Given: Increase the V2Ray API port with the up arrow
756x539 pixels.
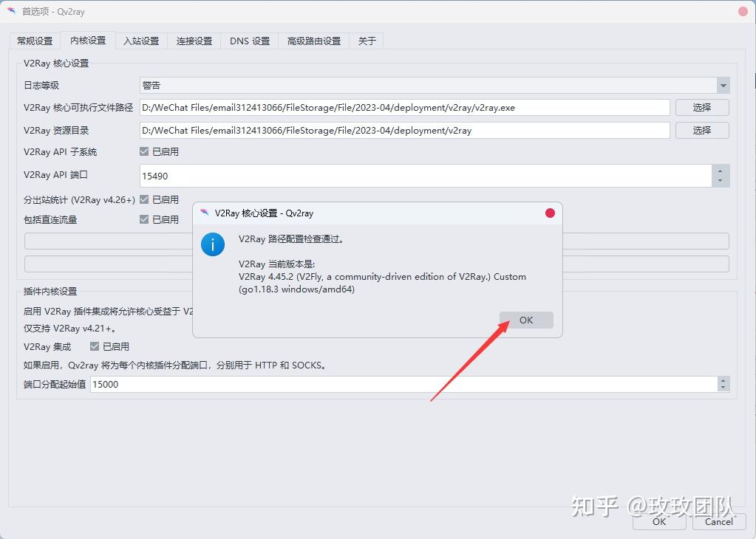Looking at the screenshot, I should [x=721, y=171].
